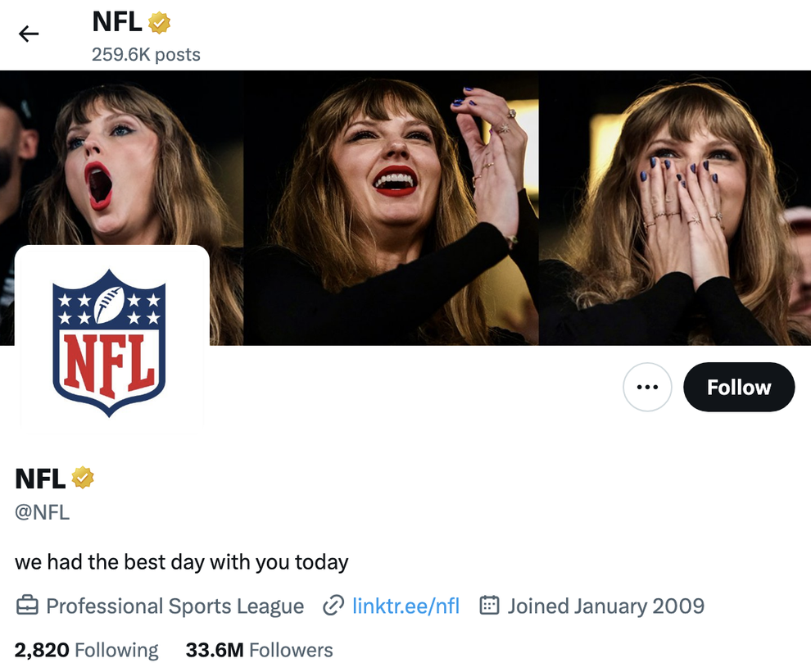Click the calendar icon next to Joined January 2009
The height and width of the screenshot is (672, 811).
click(487, 606)
